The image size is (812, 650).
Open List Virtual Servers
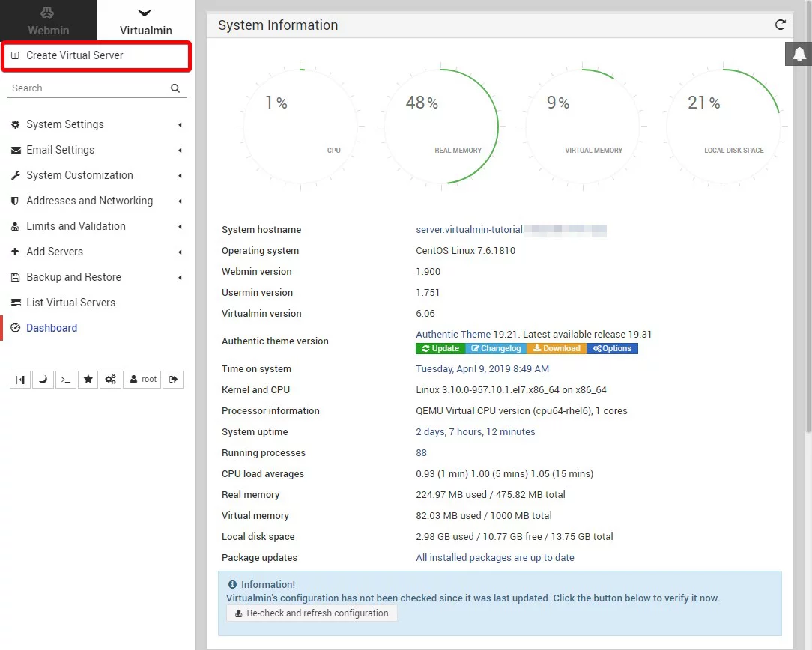pyautogui.click(x=97, y=303)
